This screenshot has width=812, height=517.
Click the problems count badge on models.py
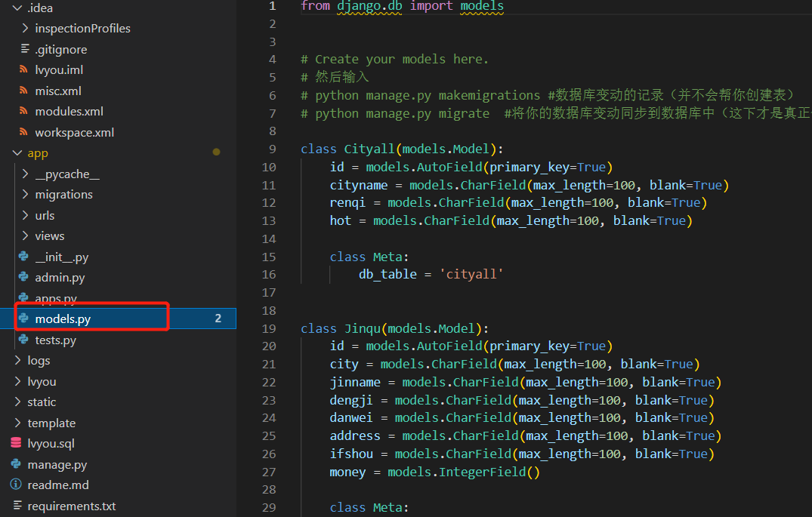(218, 319)
